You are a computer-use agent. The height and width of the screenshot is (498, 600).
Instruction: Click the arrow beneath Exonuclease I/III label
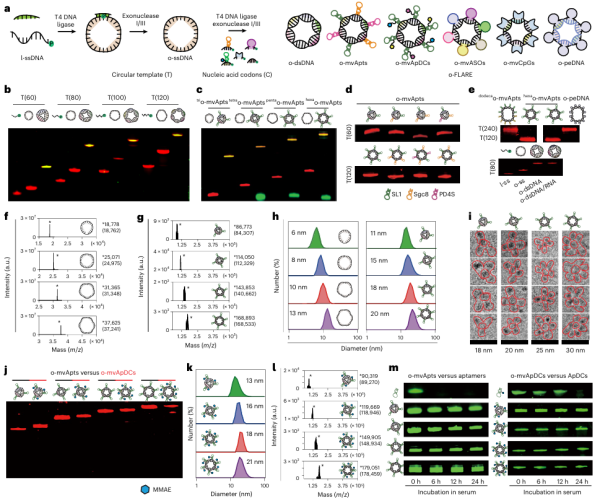coord(138,30)
